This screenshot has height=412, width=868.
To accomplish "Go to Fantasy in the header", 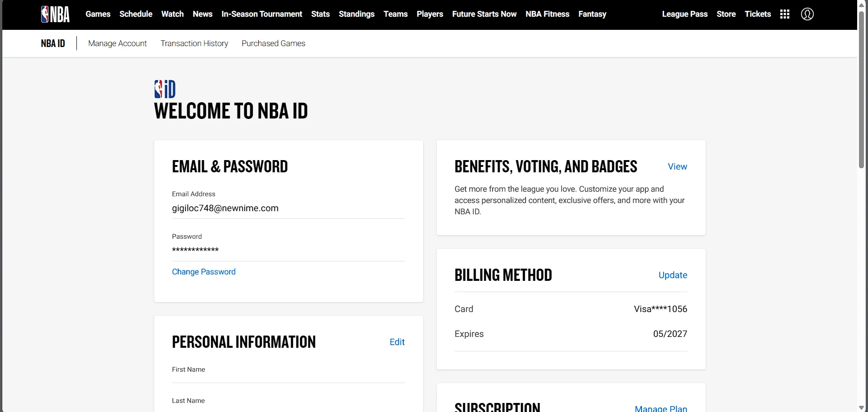I will (x=592, y=14).
